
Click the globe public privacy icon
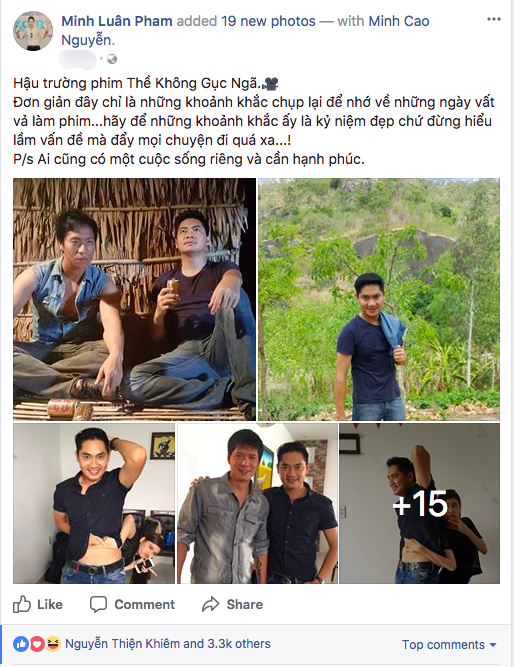(x=112, y=59)
